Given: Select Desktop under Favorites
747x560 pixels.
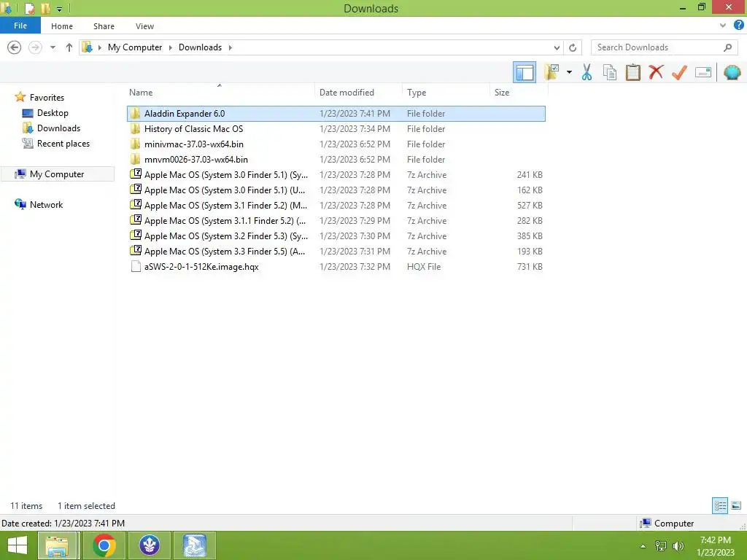Looking at the screenshot, I should tap(53, 113).
